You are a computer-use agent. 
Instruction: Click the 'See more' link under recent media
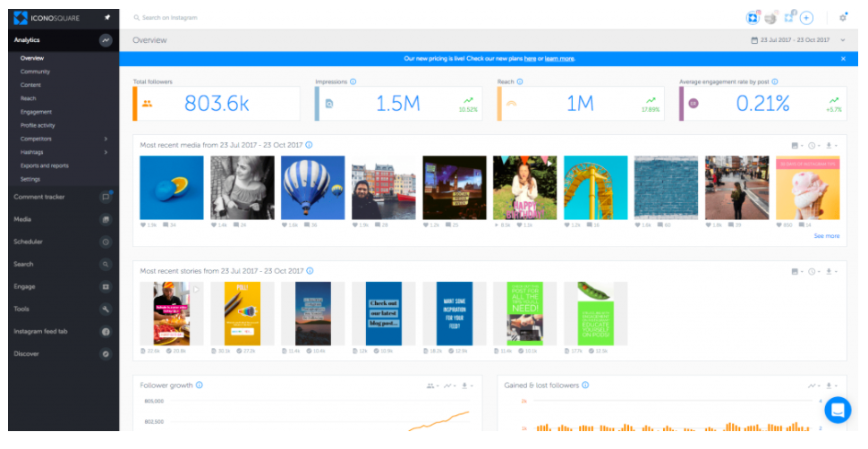[x=826, y=236]
